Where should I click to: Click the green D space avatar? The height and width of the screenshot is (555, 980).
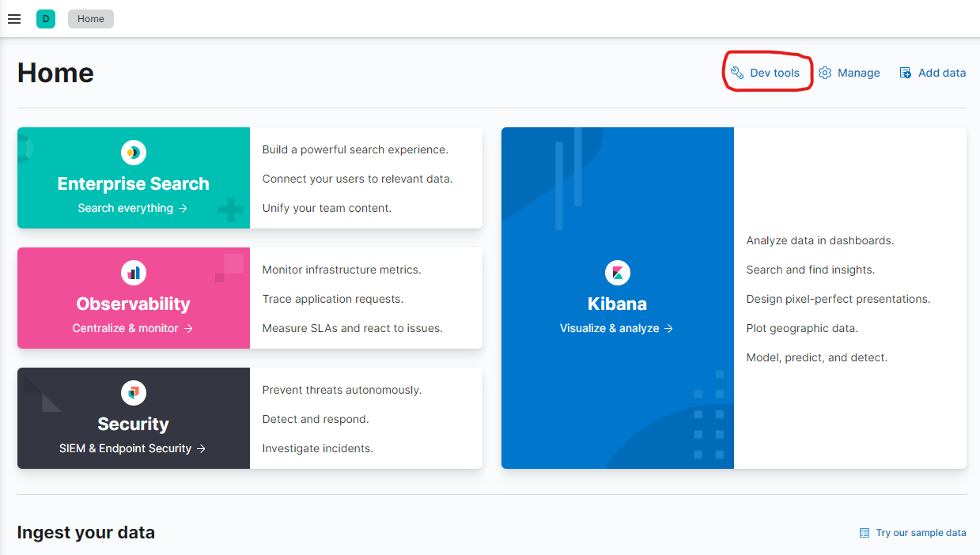46,19
